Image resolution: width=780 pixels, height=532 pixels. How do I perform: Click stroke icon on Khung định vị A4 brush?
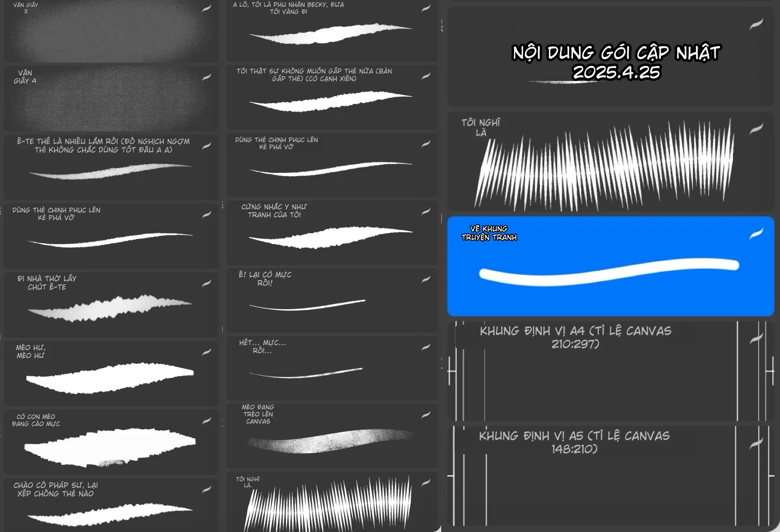point(756,339)
